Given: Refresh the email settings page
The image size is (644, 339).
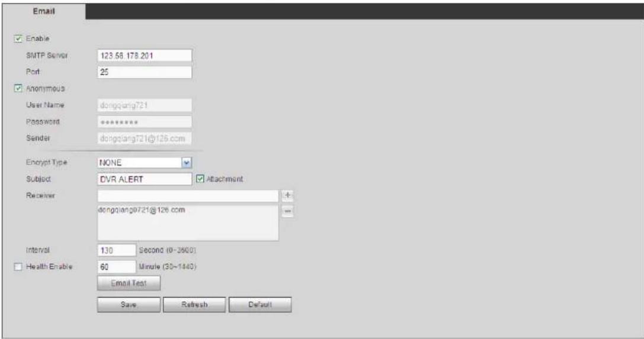Looking at the screenshot, I should tap(194, 305).
